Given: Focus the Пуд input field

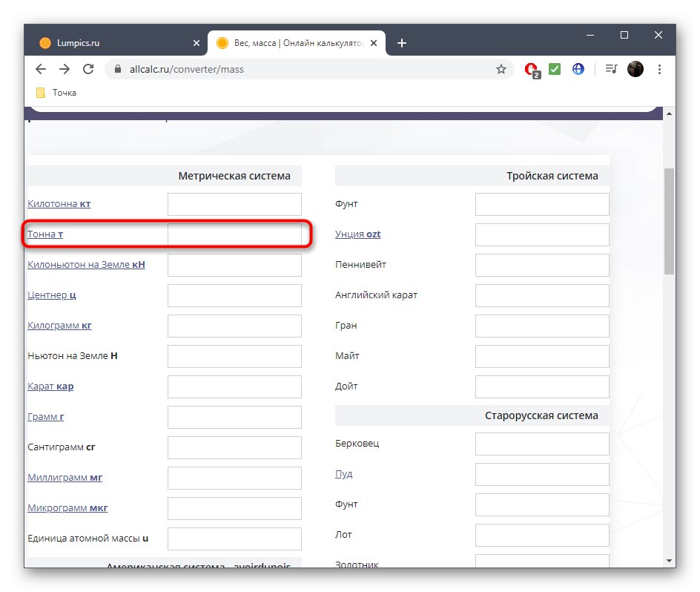Looking at the screenshot, I should (x=542, y=474).
